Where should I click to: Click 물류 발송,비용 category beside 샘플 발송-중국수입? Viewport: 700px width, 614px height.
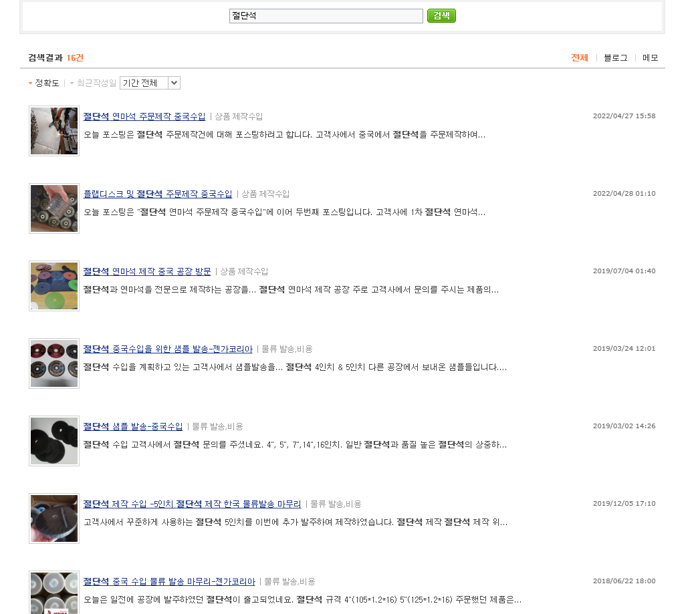tap(217, 426)
